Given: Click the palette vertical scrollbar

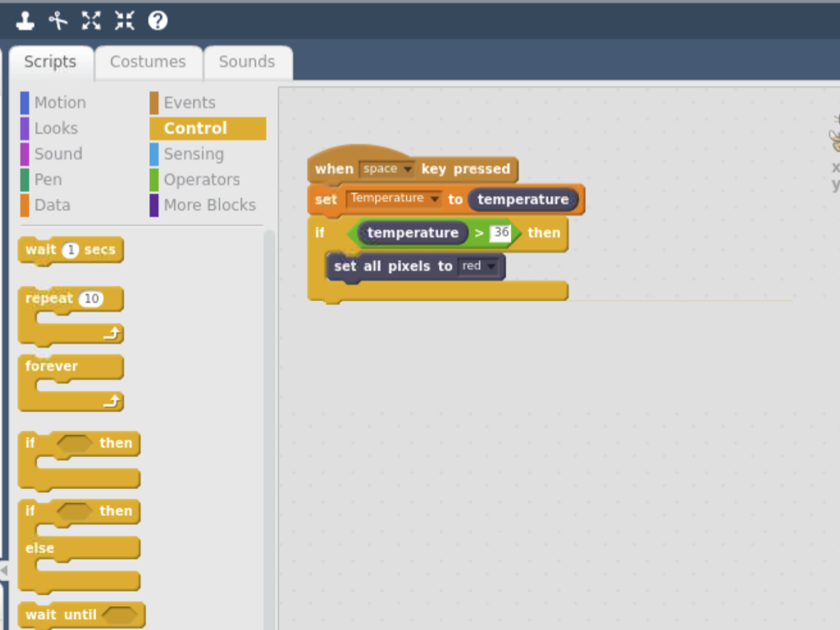Looking at the screenshot, I should 269,428.
